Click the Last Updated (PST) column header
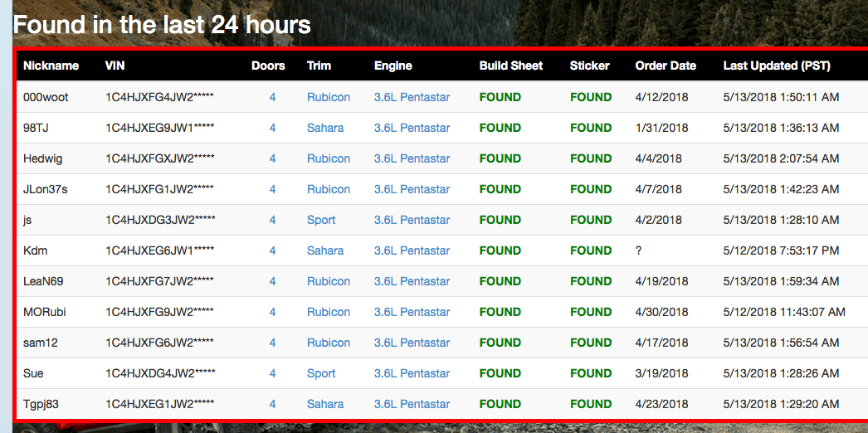 pyautogui.click(x=777, y=66)
